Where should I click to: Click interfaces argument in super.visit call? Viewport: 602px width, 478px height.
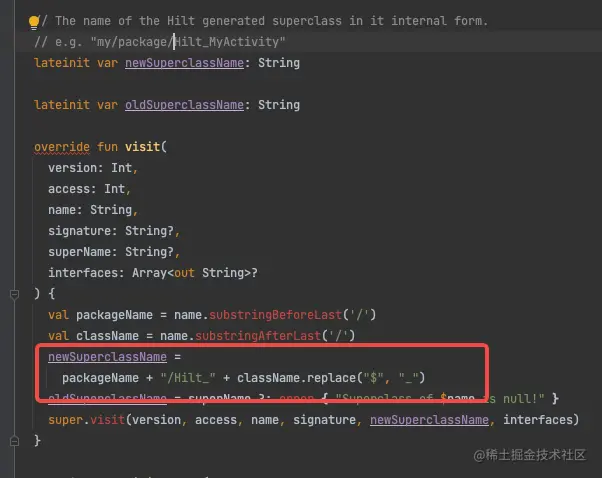click(x=538, y=420)
